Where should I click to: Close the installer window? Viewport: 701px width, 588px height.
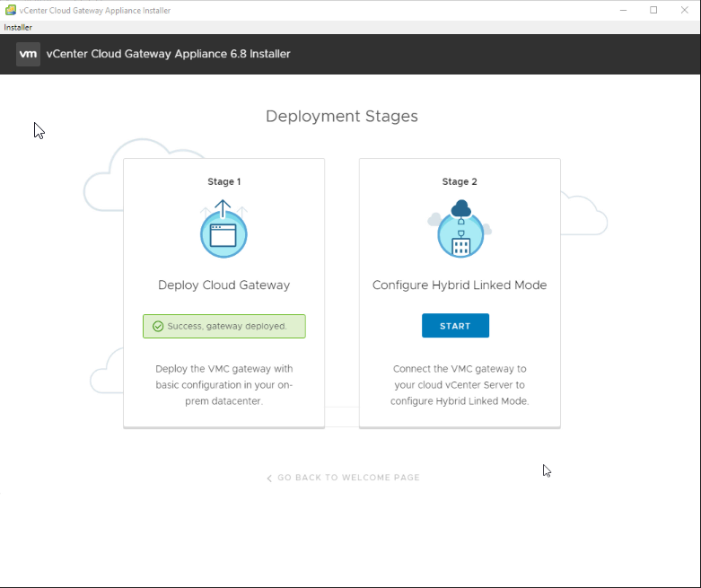click(x=685, y=10)
